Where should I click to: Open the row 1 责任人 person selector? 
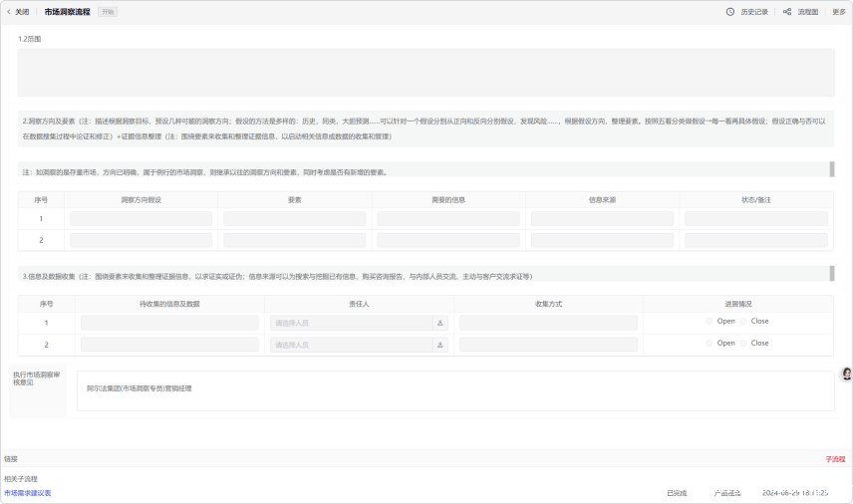click(350, 323)
